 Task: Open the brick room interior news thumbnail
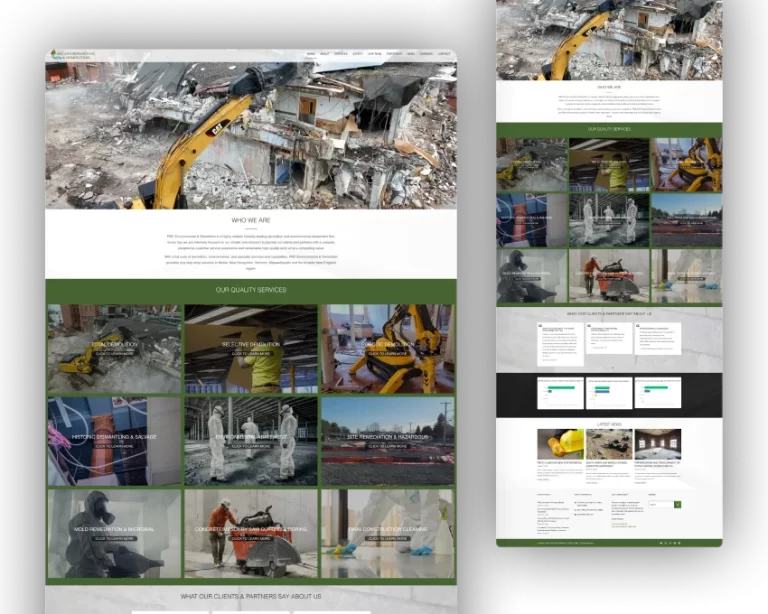[657, 444]
